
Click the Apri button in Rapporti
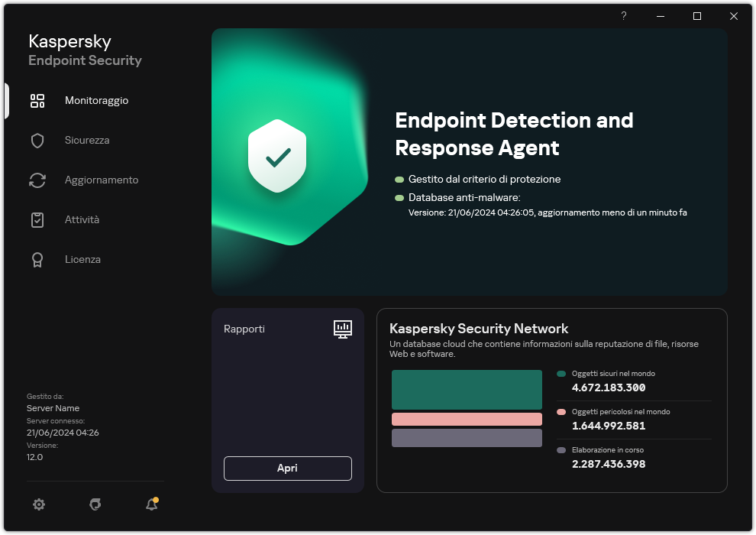[x=288, y=469]
